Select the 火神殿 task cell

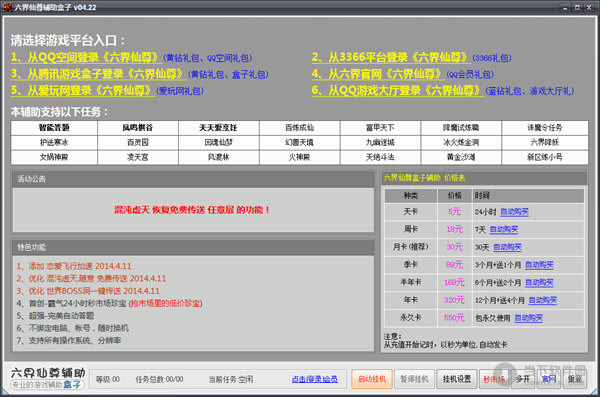tap(300, 157)
